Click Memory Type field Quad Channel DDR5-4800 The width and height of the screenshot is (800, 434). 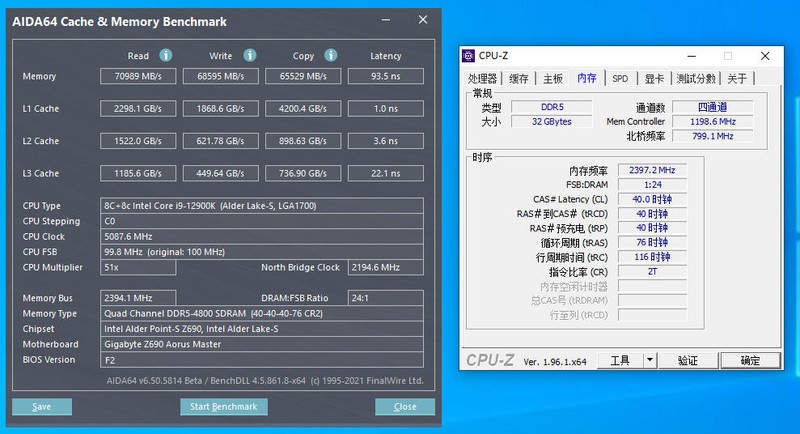[262, 313]
